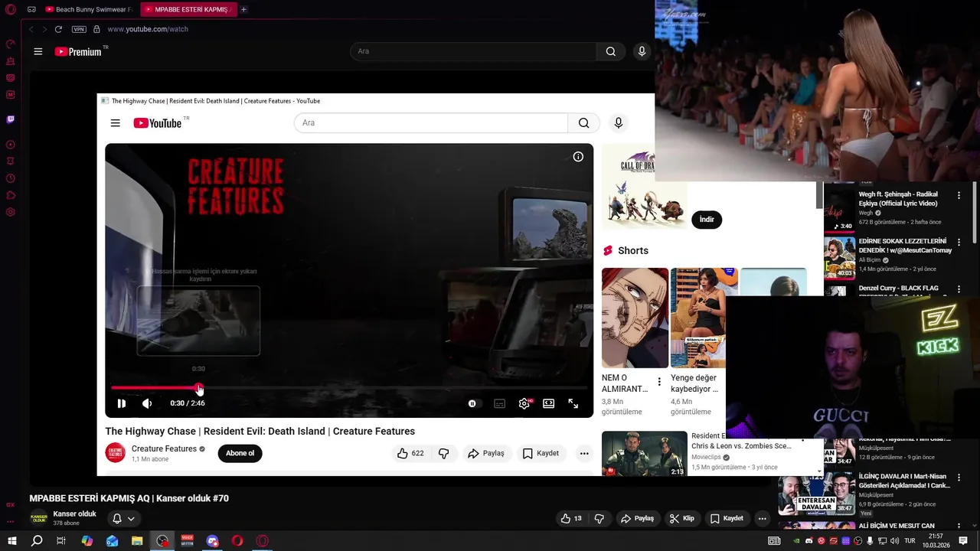Open the player settings gear with HD badge

tap(524, 403)
